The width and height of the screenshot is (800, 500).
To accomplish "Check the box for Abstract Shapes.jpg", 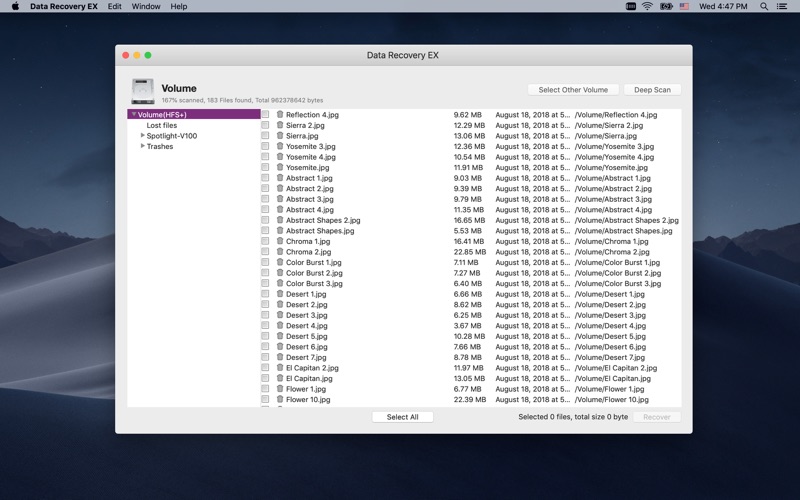I will [x=265, y=231].
